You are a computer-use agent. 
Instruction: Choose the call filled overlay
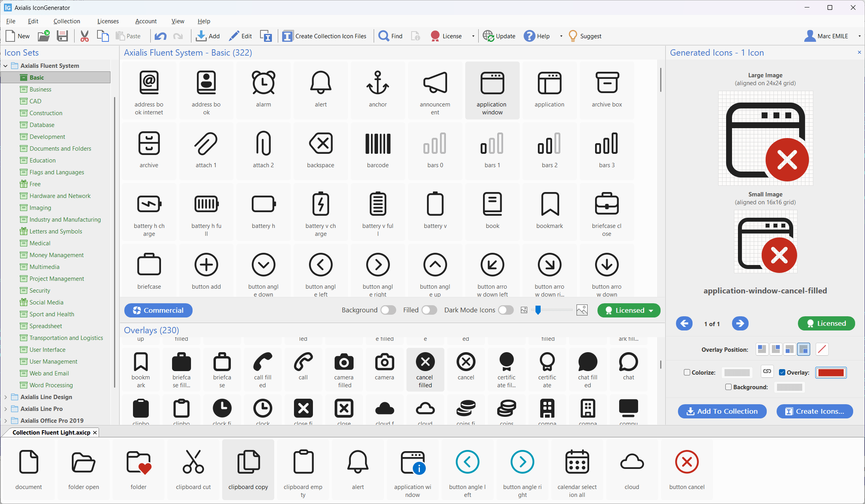coord(263,370)
